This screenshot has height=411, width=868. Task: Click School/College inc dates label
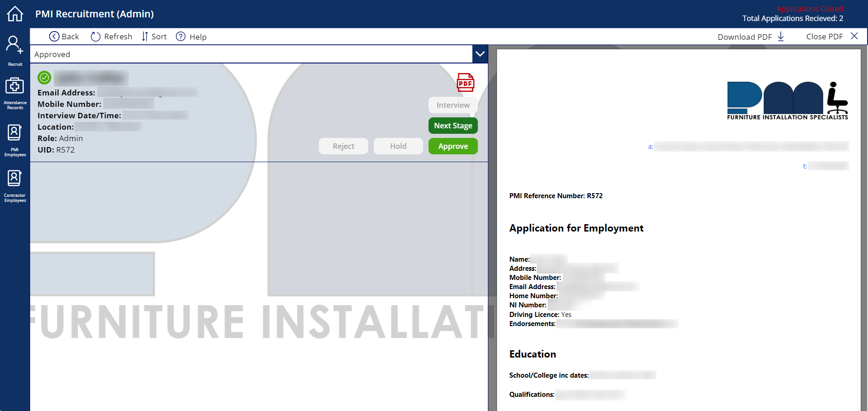[x=549, y=375]
